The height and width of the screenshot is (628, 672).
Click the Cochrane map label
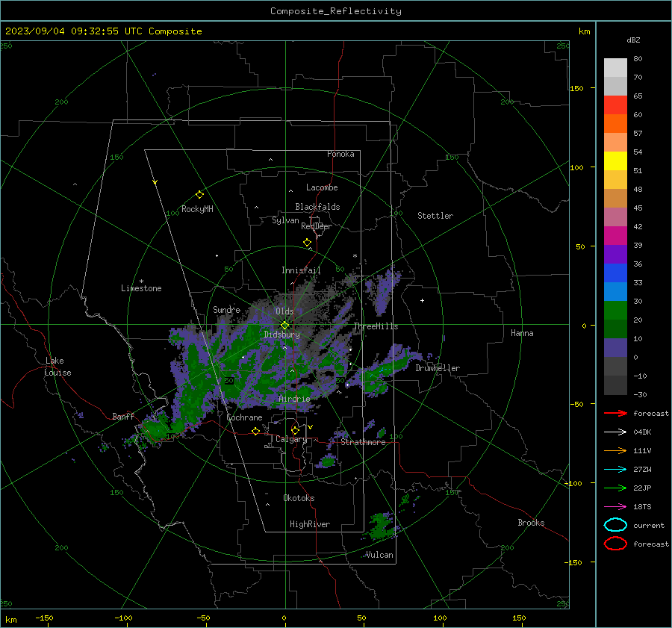pyautogui.click(x=244, y=417)
